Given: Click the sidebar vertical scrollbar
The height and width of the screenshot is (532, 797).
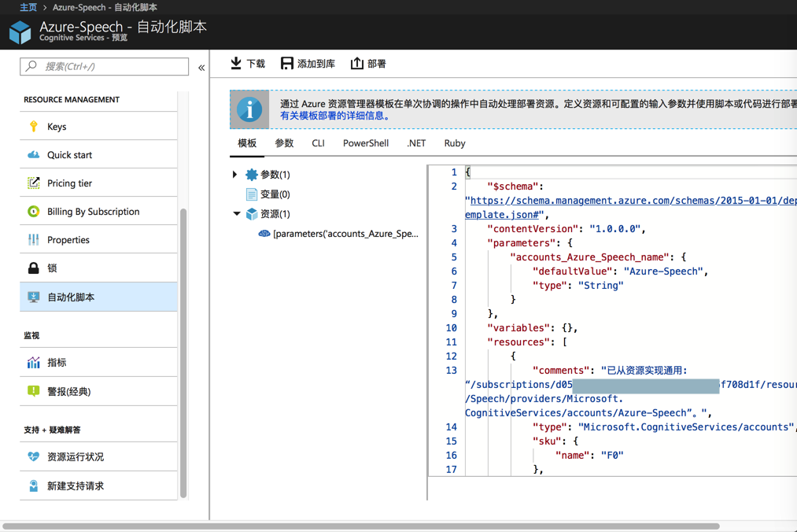Looking at the screenshot, I should pyautogui.click(x=183, y=353).
